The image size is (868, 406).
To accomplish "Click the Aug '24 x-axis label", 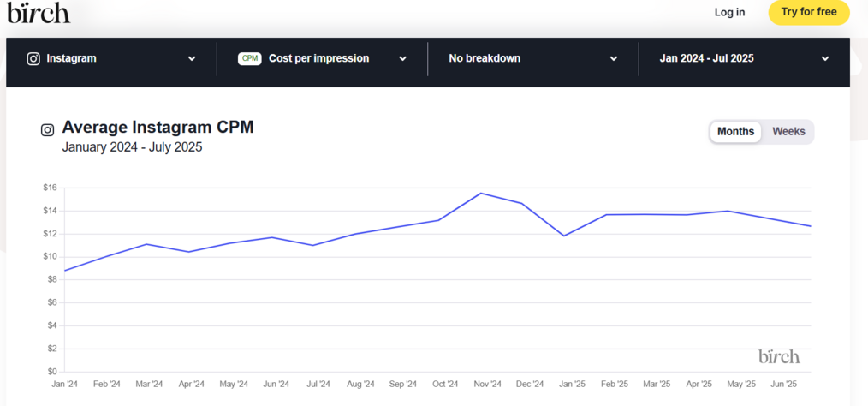I will tap(360, 384).
